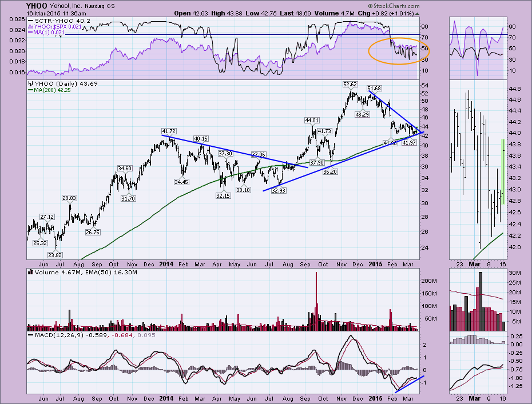Click the SCTR-YHOO 40.2 legend entry
Viewport: 532px width, 404px height.
coord(59,21)
